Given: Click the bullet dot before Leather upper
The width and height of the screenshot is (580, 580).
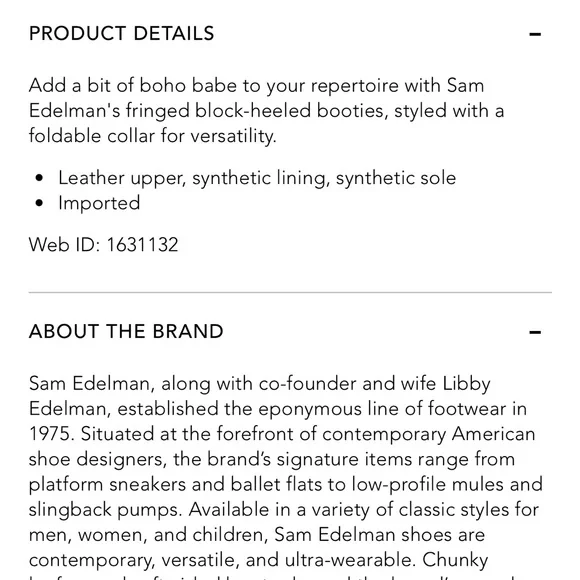Looking at the screenshot, I should (x=39, y=178).
